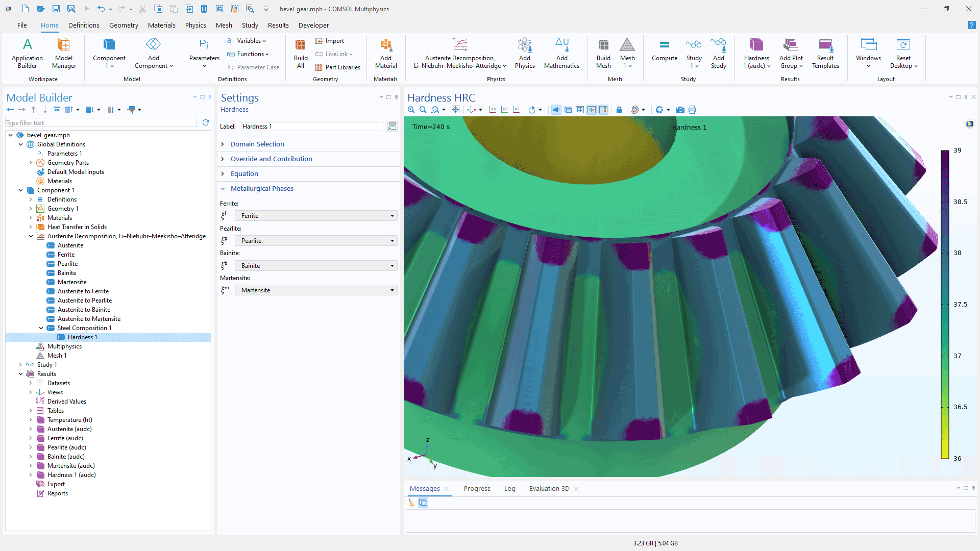980x551 pixels.
Task: Open the File menu
Action: (22, 25)
